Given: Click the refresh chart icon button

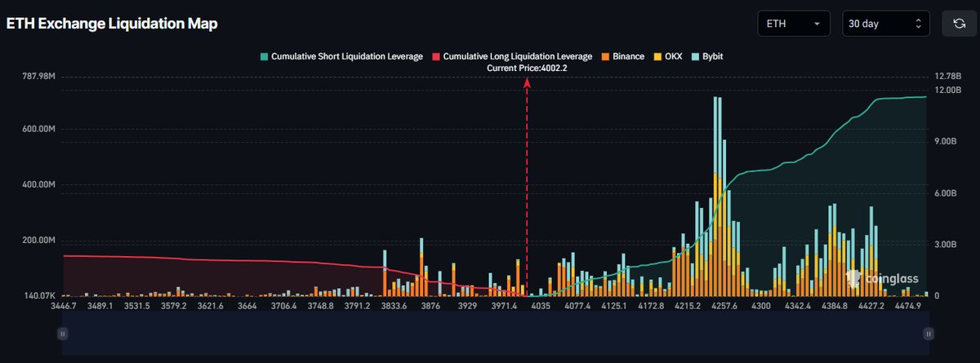Looking at the screenshot, I should (959, 24).
